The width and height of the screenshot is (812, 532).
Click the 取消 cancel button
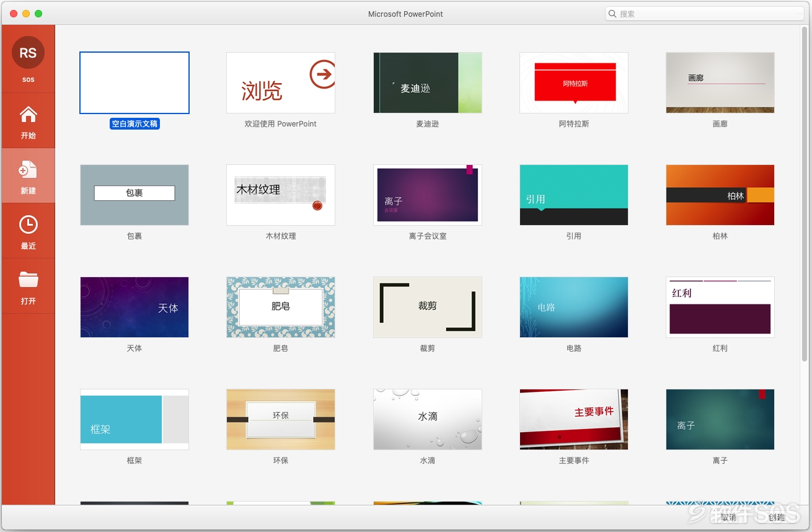click(x=728, y=517)
